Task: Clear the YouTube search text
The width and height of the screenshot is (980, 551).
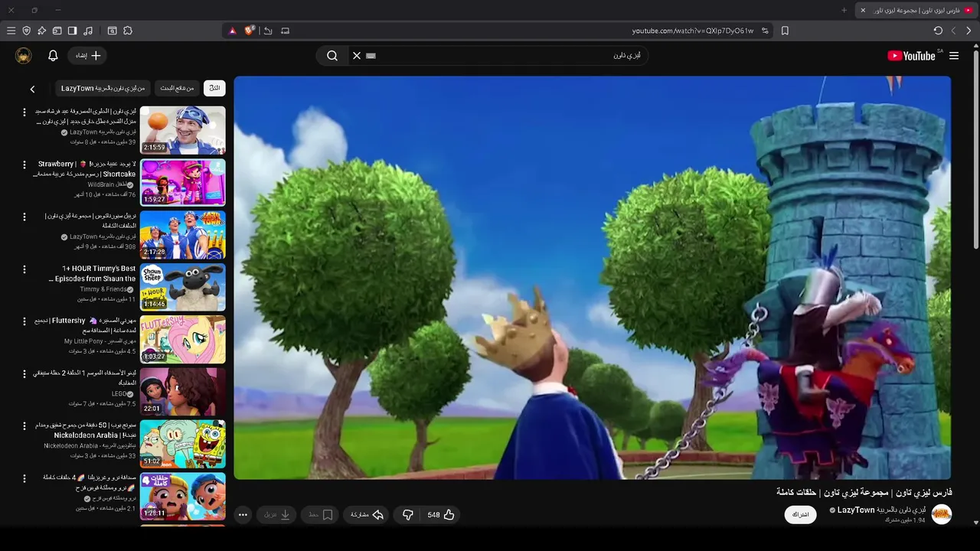Action: 356,56
